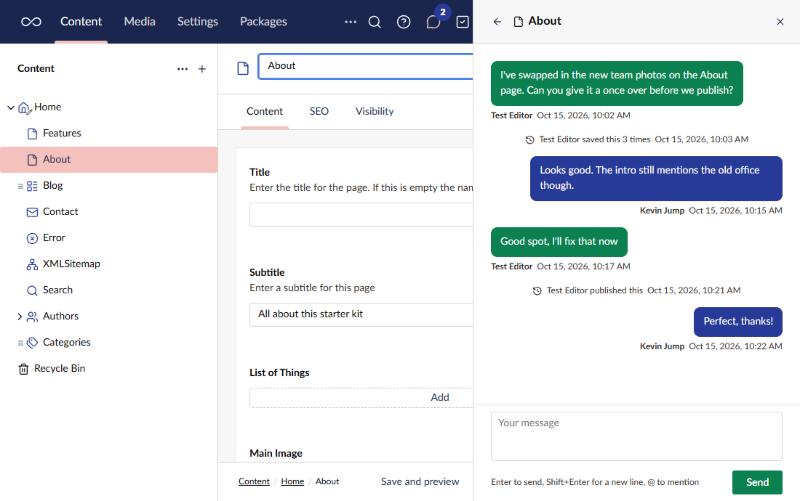Open Content tree actions ellipsis menu
This screenshot has width=800, height=501.
coord(182,68)
